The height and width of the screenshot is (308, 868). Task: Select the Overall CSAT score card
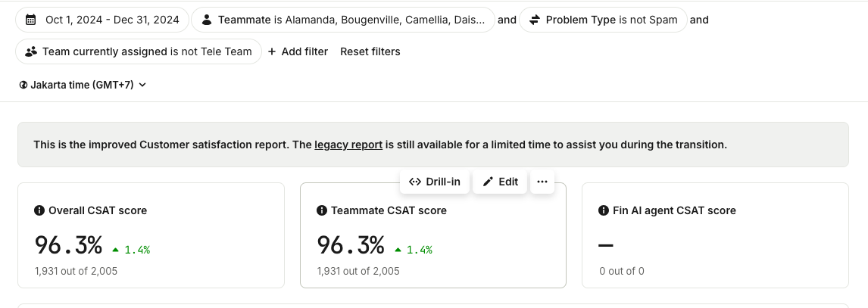(151, 235)
